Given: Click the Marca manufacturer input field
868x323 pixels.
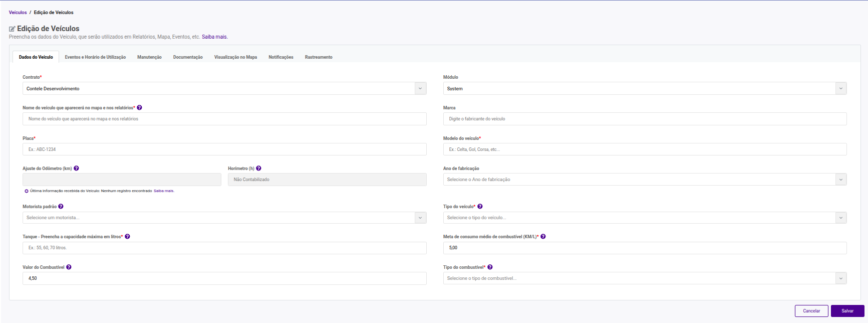Looking at the screenshot, I should pyautogui.click(x=645, y=119).
